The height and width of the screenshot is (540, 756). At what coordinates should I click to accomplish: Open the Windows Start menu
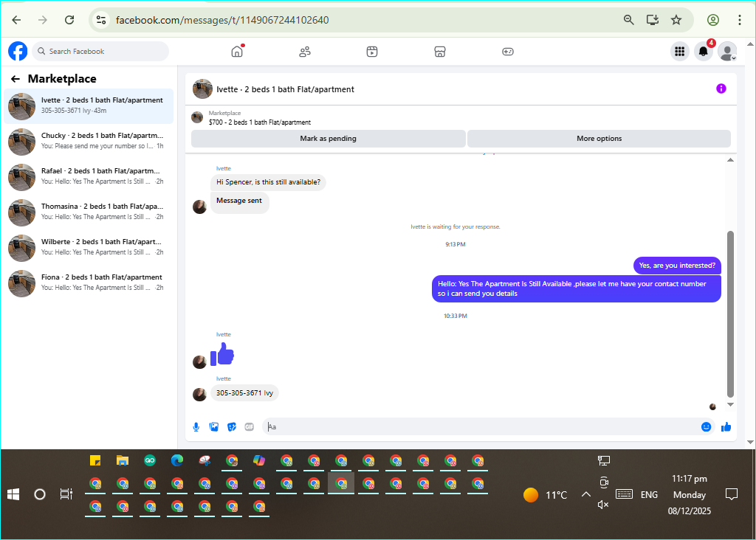13,494
